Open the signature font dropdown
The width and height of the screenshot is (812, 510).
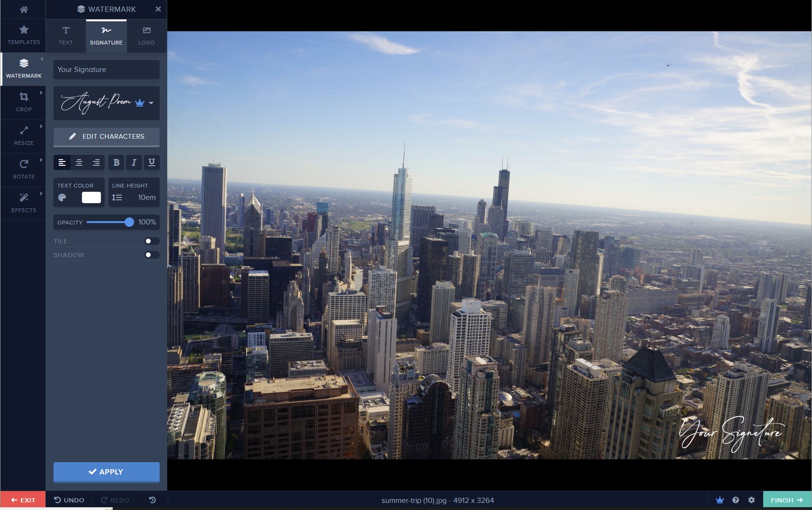151,103
